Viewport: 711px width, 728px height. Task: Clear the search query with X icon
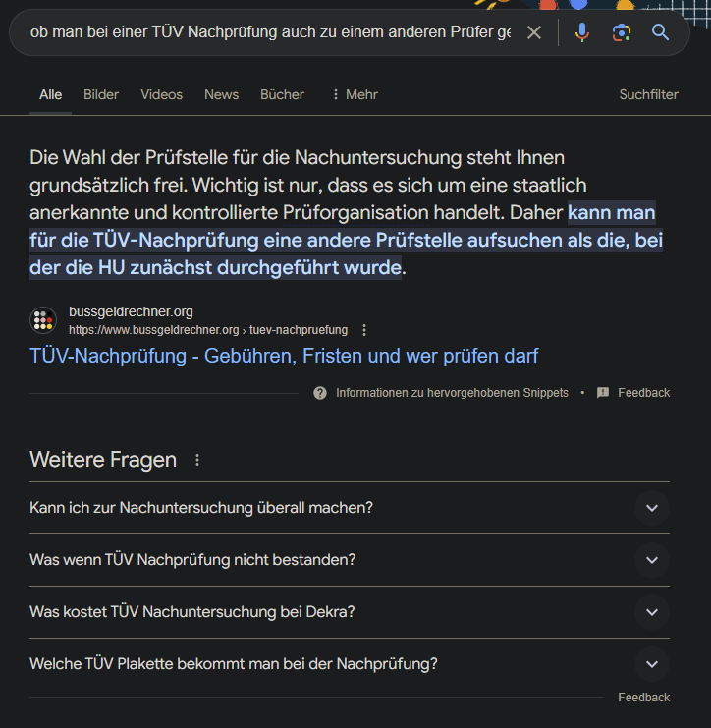point(534,32)
